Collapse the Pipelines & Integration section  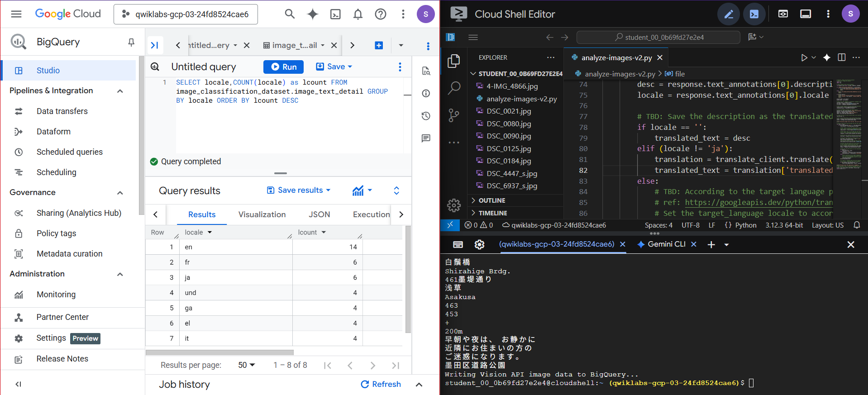120,91
